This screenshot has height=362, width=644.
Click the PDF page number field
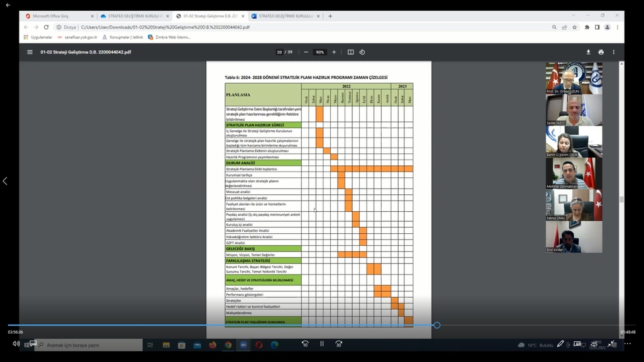coord(279,52)
